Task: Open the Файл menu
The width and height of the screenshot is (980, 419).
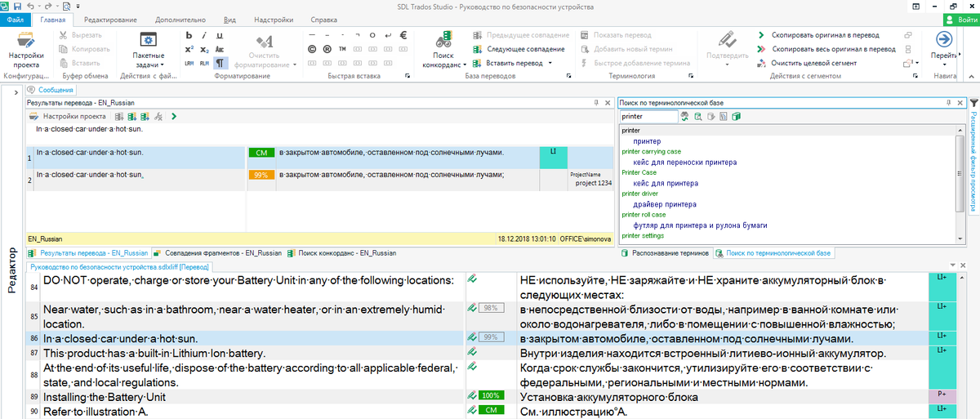Action: pyautogui.click(x=15, y=19)
